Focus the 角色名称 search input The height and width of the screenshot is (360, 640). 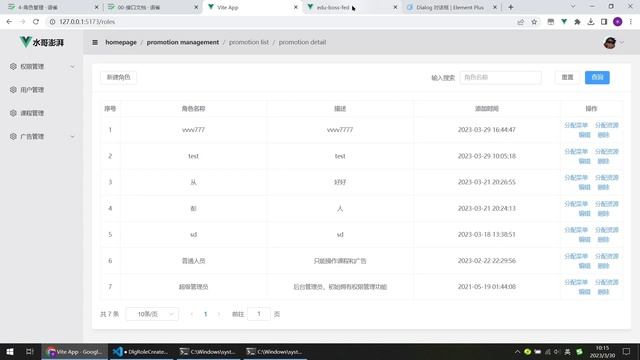click(500, 77)
